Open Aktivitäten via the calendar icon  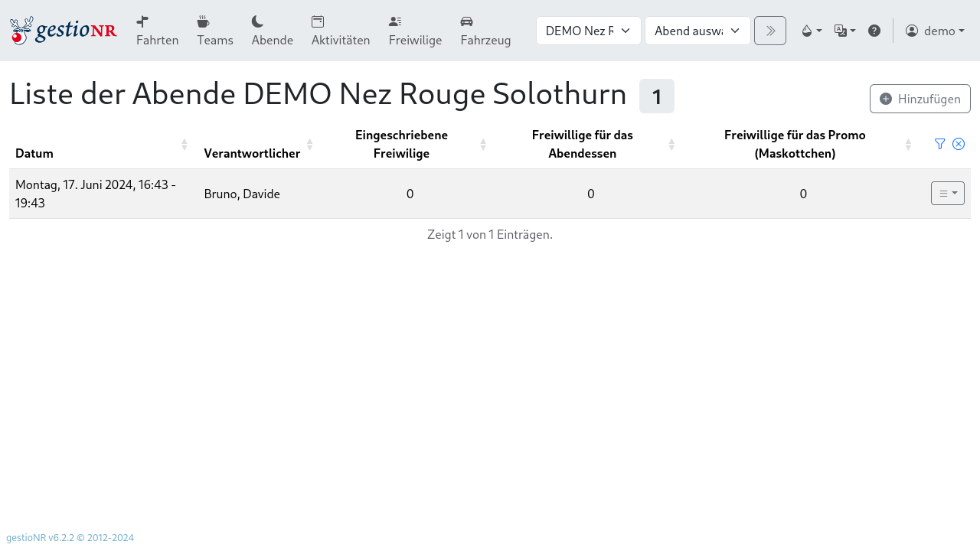point(340,31)
